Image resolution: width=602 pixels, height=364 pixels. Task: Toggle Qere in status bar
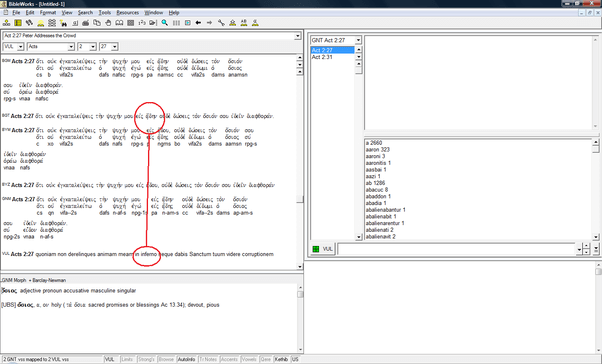pos(266,359)
